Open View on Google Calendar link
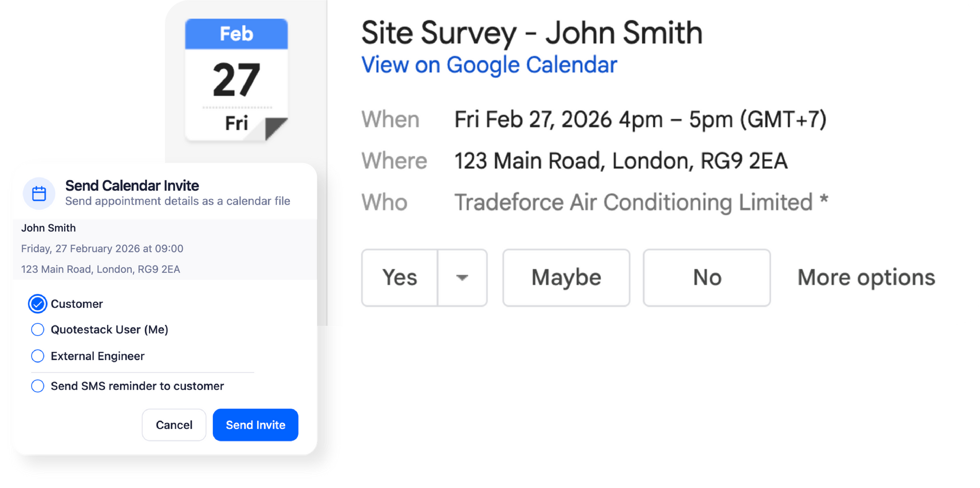Image resolution: width=980 pixels, height=488 pixels. click(x=489, y=65)
